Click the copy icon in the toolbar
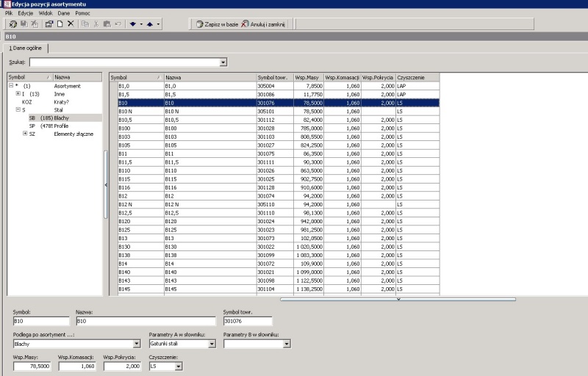This screenshot has height=376, width=588. 85,24
